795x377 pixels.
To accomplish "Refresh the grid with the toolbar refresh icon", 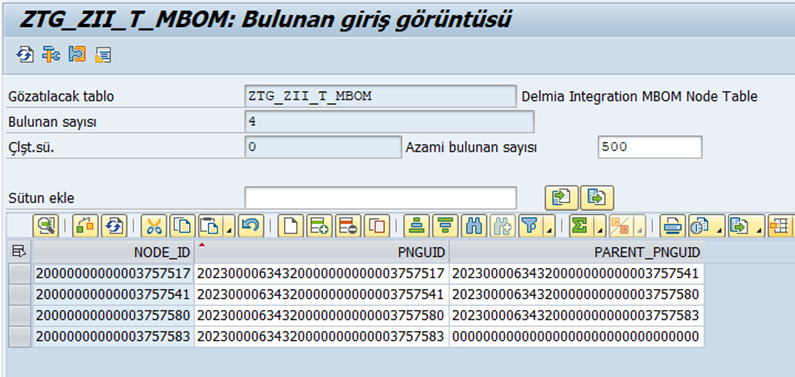I will pyautogui.click(x=115, y=227).
